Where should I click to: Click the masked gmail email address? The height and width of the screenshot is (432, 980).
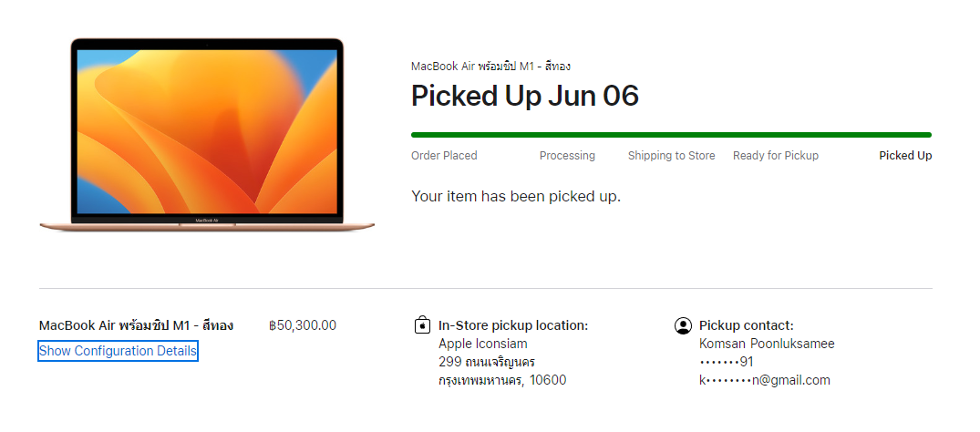click(764, 380)
